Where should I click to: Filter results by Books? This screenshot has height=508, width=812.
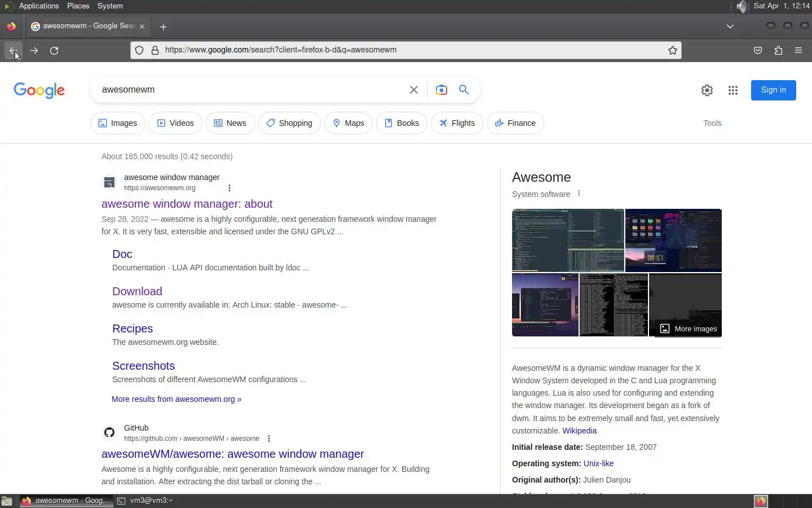coord(401,123)
